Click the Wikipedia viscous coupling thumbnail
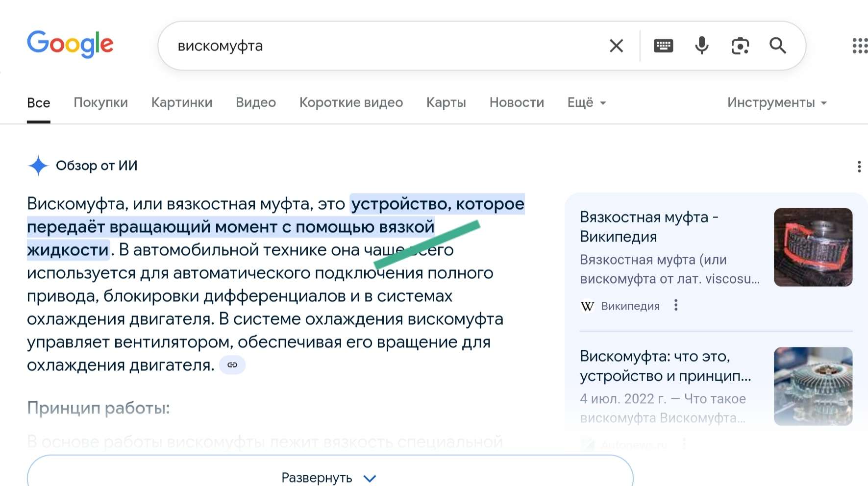 [x=813, y=247]
